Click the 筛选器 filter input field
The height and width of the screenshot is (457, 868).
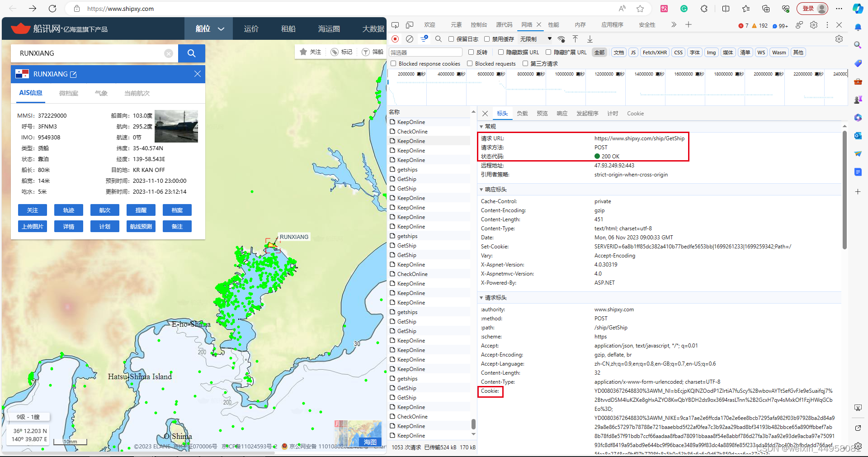(x=426, y=52)
